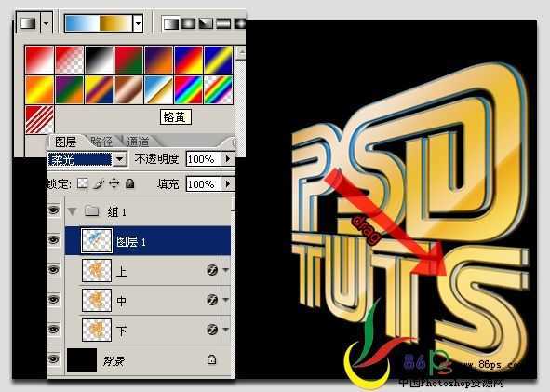Choose the Angle gradient style icon

(206, 23)
